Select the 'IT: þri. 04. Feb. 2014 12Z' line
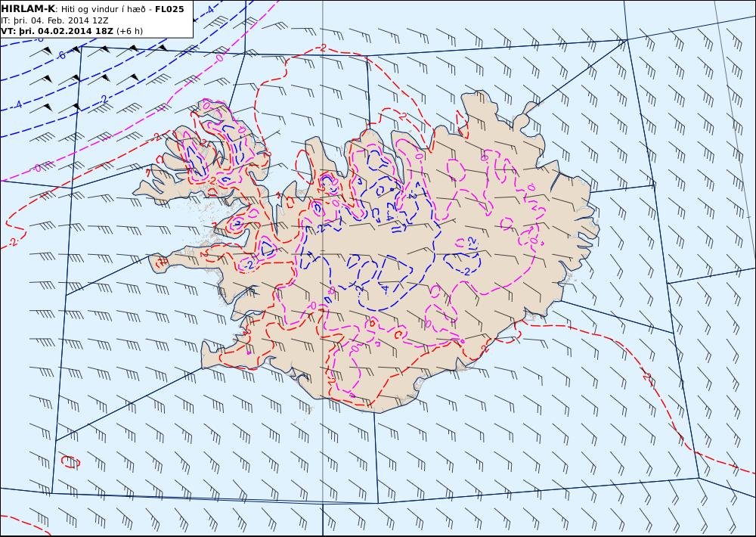 pos(54,20)
